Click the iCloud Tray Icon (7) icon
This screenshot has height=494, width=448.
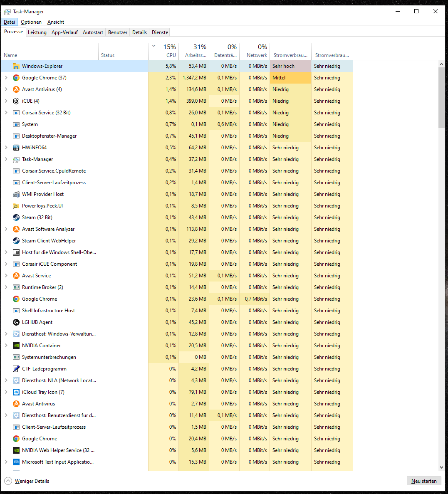pos(16,392)
